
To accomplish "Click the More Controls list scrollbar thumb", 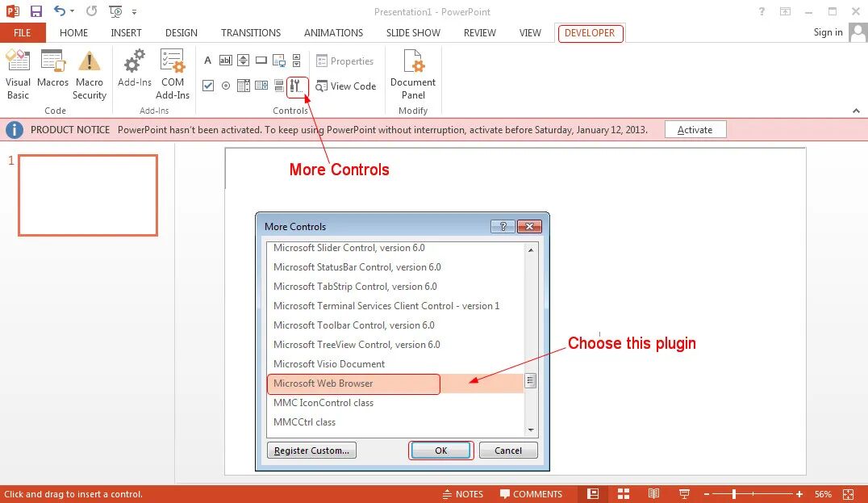I will (x=530, y=380).
